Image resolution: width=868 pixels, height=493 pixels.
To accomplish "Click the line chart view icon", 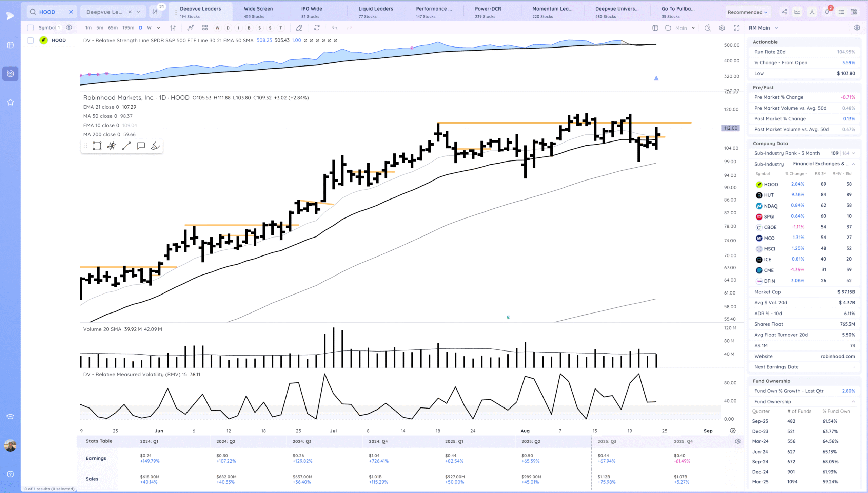I will coord(797,12).
